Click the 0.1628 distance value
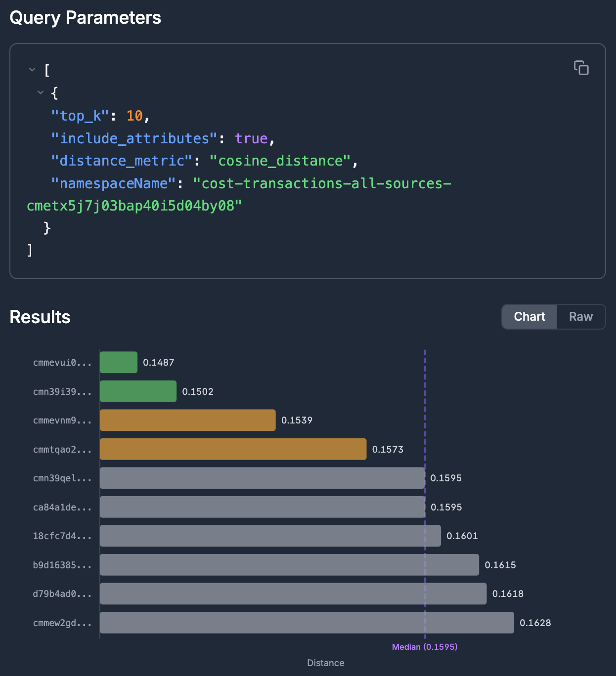This screenshot has height=676, width=616. [535, 623]
